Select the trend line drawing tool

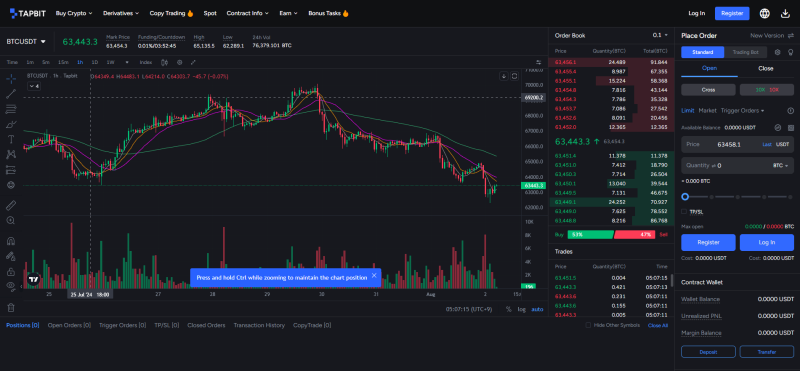click(11, 94)
